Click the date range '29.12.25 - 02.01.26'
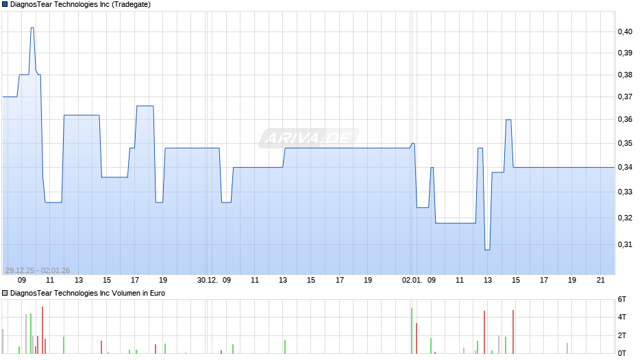The width and height of the screenshot is (644, 360). (x=38, y=270)
